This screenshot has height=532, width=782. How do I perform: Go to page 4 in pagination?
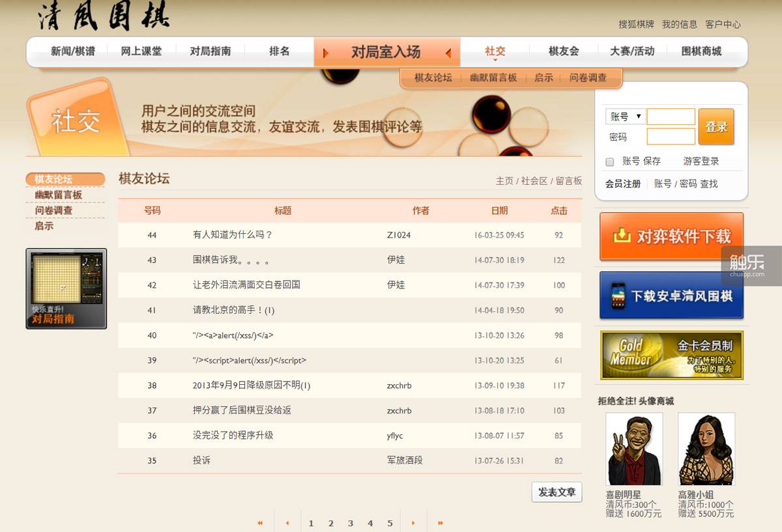370,523
